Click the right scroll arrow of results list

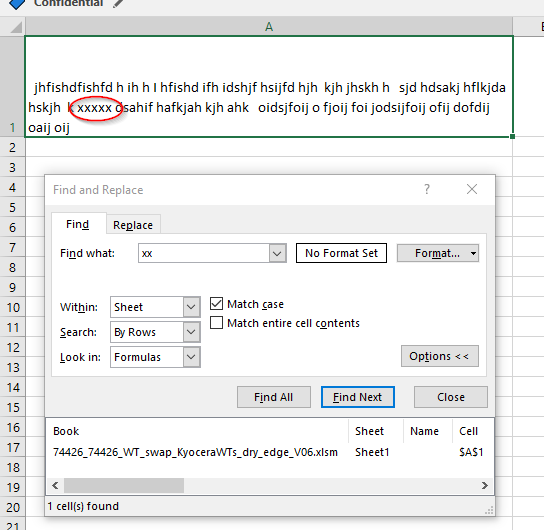[485, 485]
